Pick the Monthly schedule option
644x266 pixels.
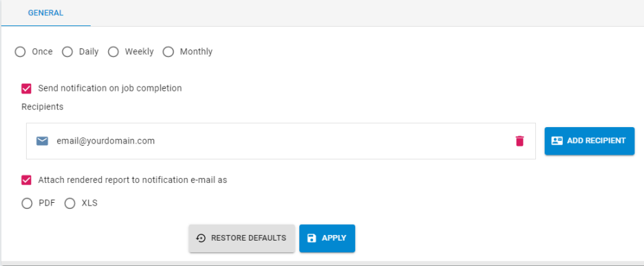coord(169,52)
